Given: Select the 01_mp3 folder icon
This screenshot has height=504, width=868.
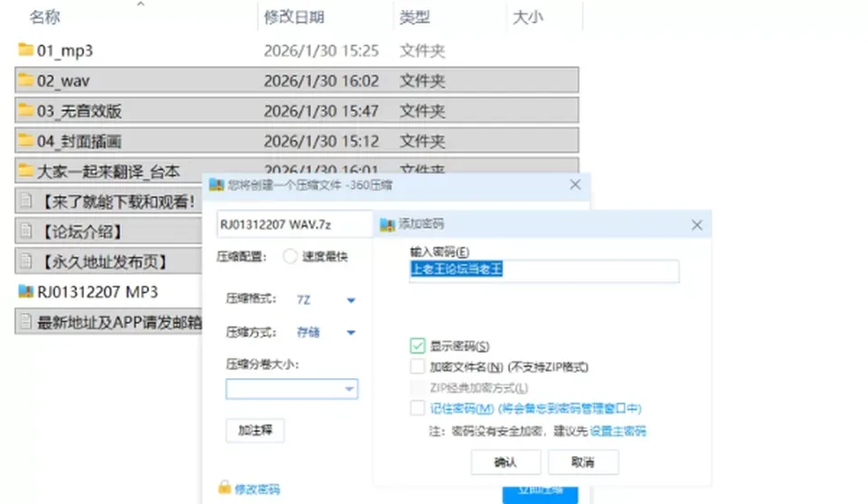Looking at the screenshot, I should point(25,50).
